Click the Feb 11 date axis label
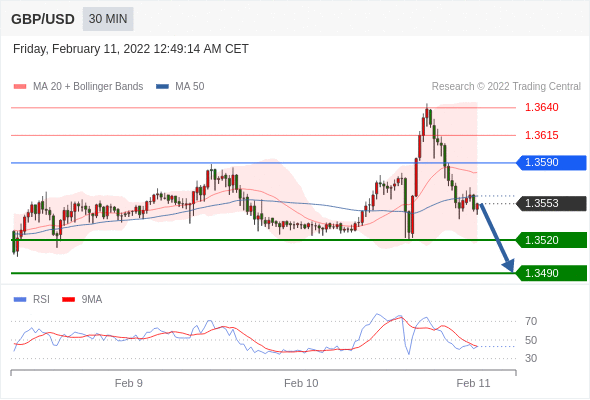The width and height of the screenshot is (590, 400). click(x=473, y=383)
